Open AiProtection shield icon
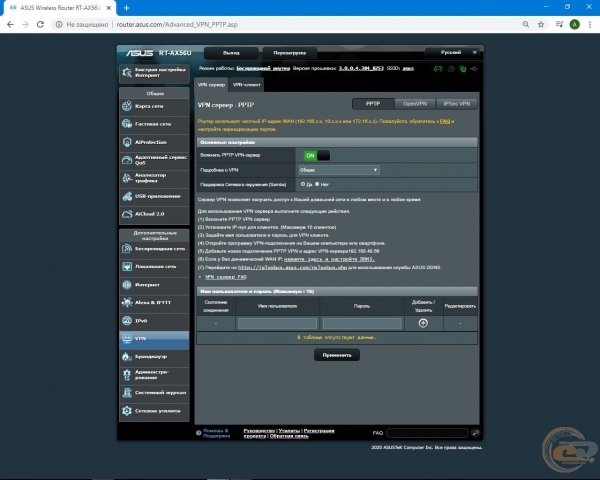The width and height of the screenshot is (600, 480). coord(127,142)
